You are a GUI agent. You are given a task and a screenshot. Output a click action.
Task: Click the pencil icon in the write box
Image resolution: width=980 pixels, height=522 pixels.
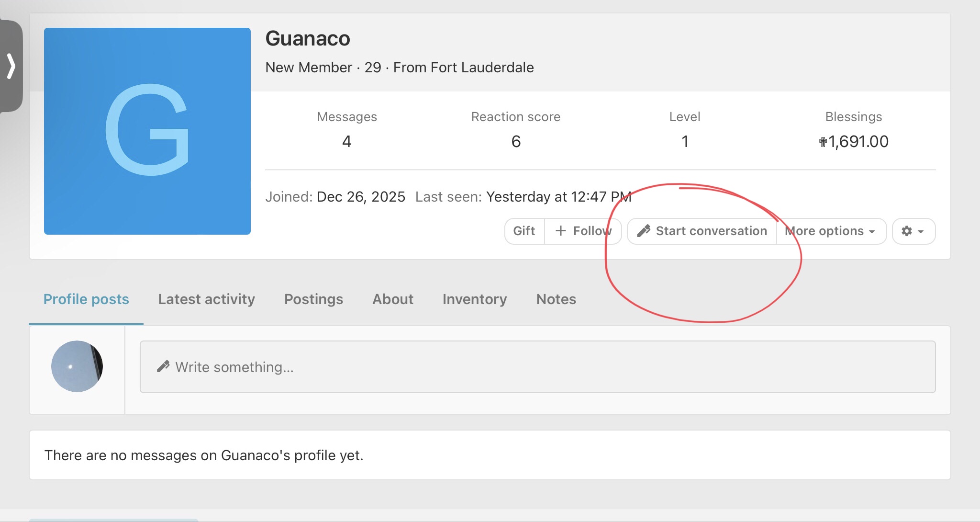pos(163,367)
